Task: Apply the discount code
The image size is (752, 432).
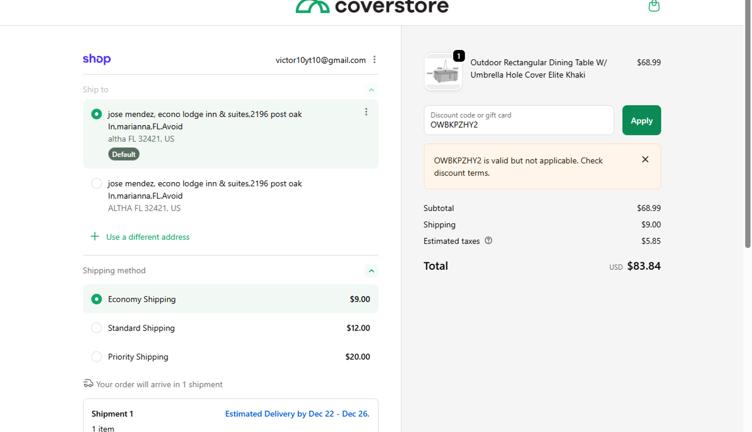Action: (x=641, y=120)
